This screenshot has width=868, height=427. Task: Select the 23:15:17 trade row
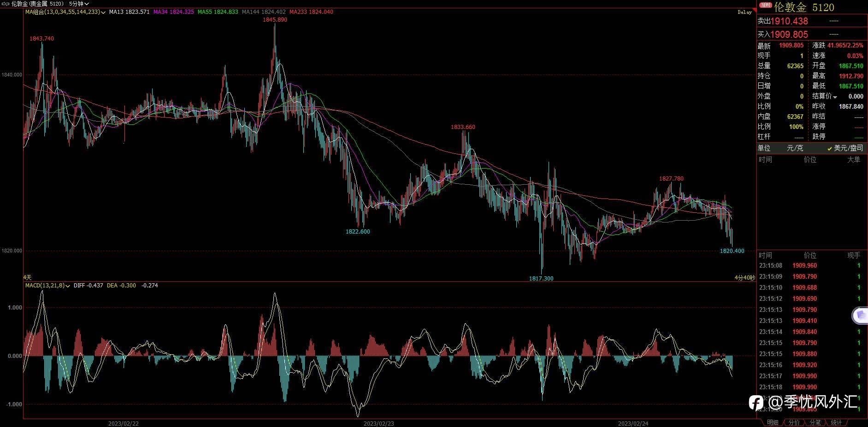click(x=812, y=376)
